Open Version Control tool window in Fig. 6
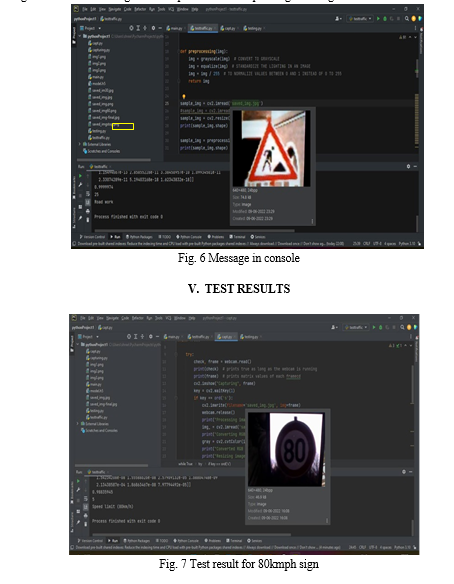Viewport: 454px width, 584px height. [92, 237]
